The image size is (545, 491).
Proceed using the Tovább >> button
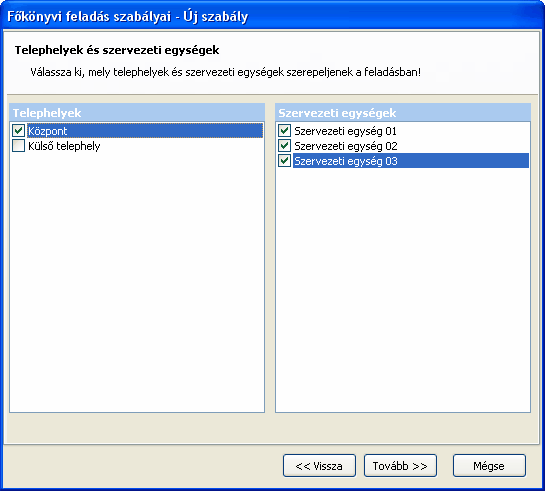tap(400, 466)
